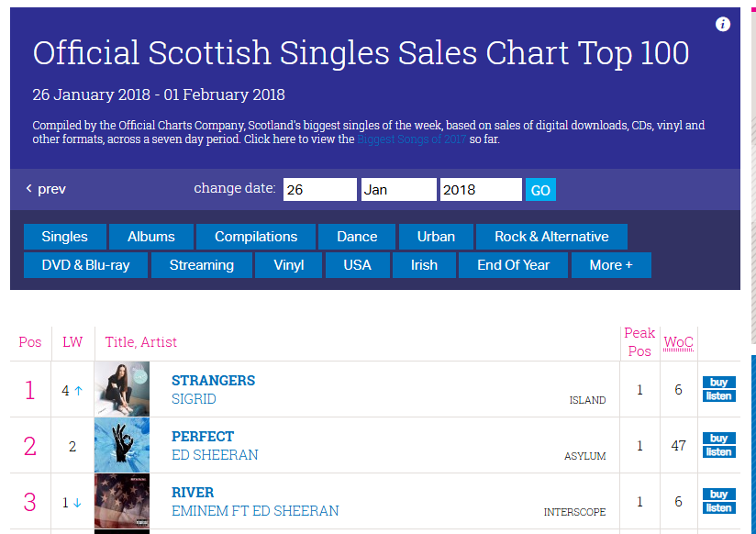
Task: Click the day field showing 26
Action: pos(319,190)
